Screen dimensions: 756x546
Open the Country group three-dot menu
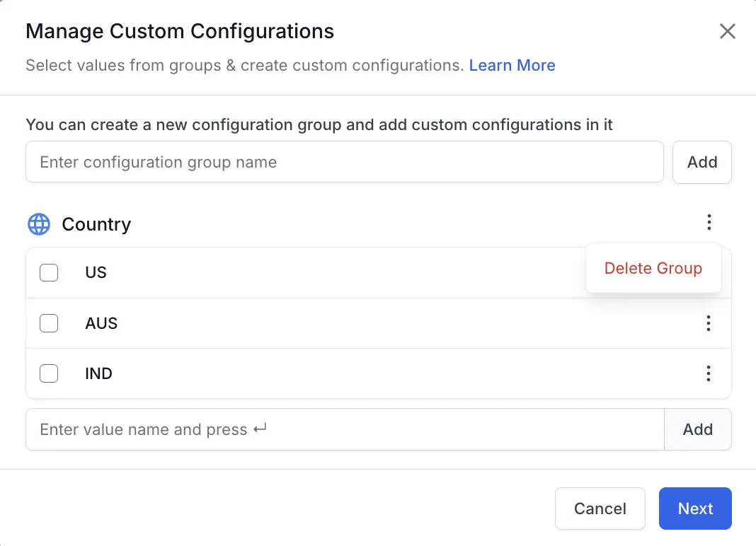tap(709, 223)
